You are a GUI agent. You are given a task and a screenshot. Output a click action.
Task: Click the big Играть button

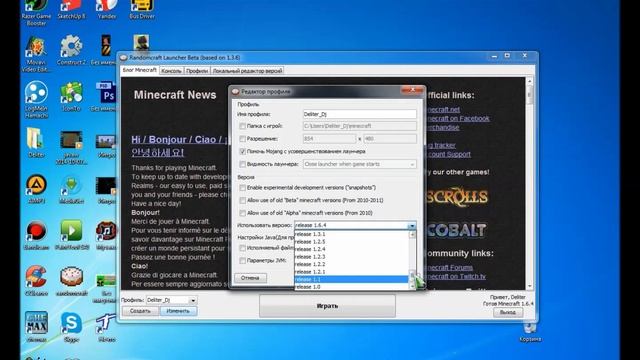point(327,306)
